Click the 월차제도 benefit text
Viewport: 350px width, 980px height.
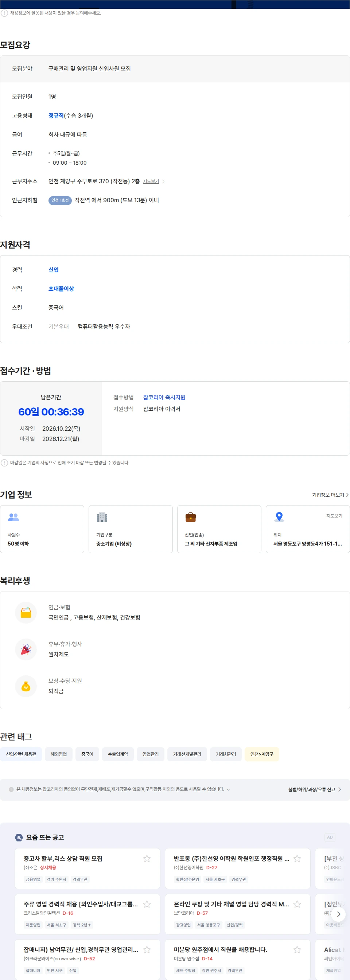(59, 655)
